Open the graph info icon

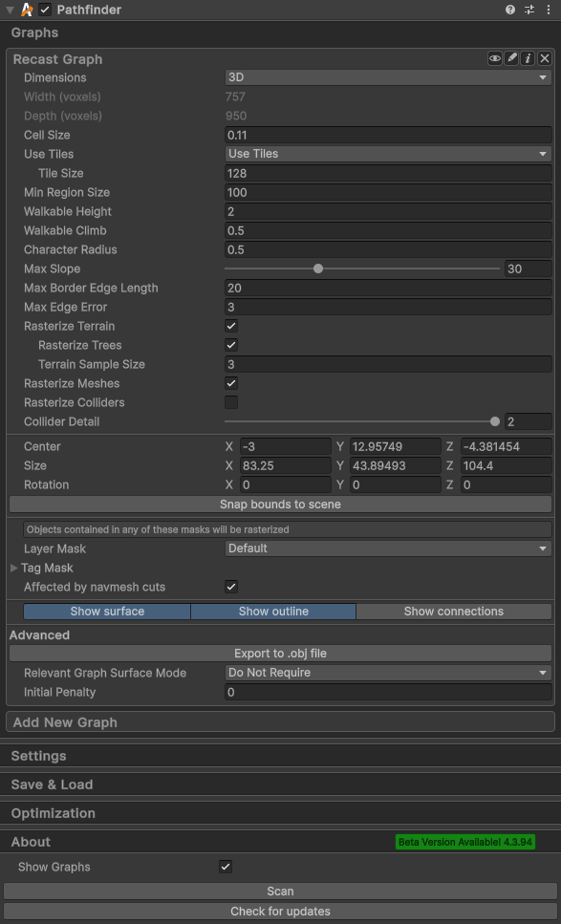point(528,58)
